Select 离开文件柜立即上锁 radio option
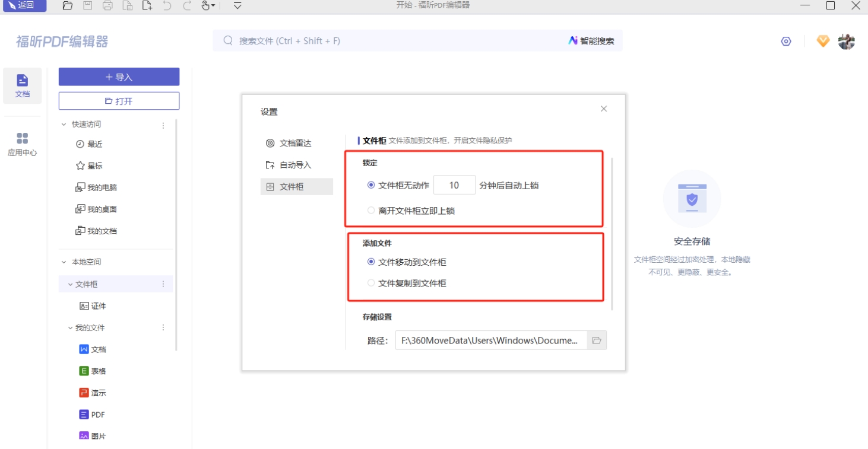868x449 pixels. [371, 211]
